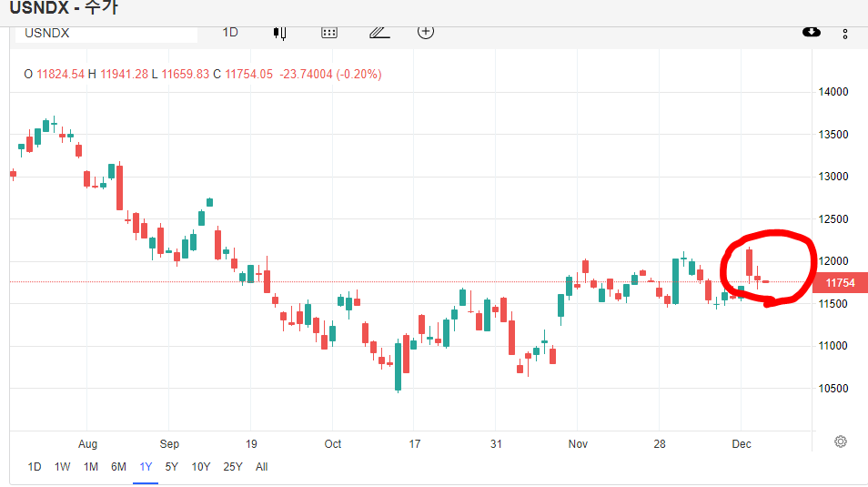Click the high value 11941.28
Viewport: 868px width, 487px height.
pyautogui.click(x=124, y=75)
